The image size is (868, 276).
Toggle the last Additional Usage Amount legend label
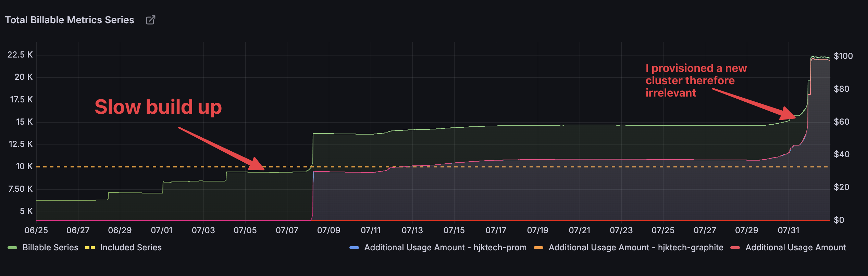pyautogui.click(x=795, y=248)
